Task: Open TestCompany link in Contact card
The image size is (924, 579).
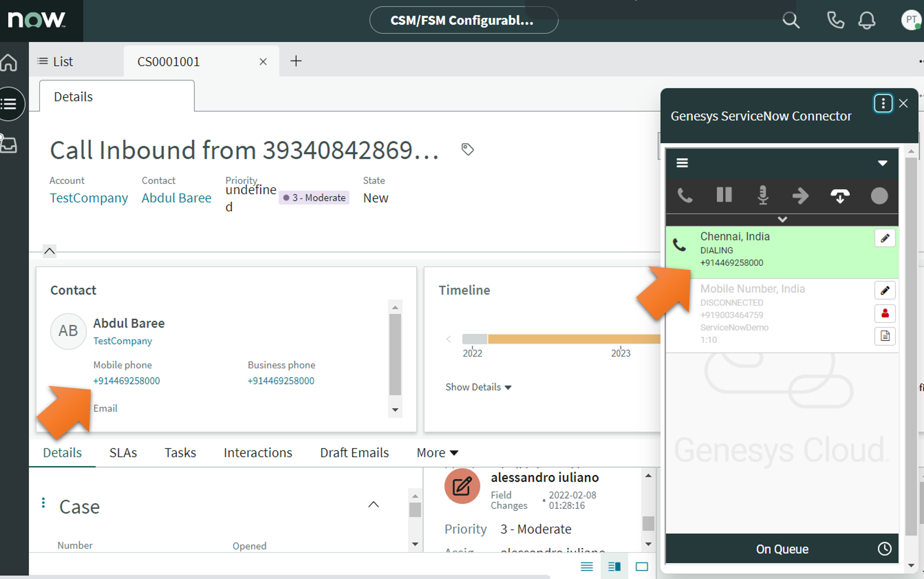Action: point(122,341)
